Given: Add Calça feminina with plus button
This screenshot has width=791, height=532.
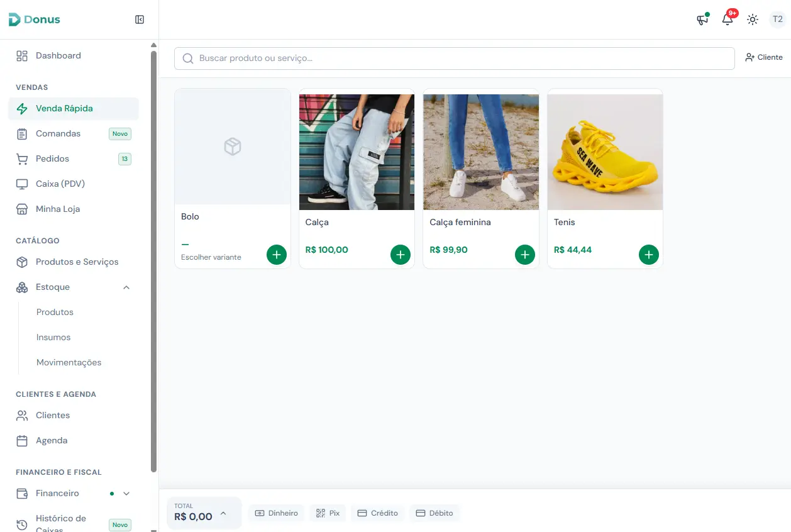Looking at the screenshot, I should 525,255.
